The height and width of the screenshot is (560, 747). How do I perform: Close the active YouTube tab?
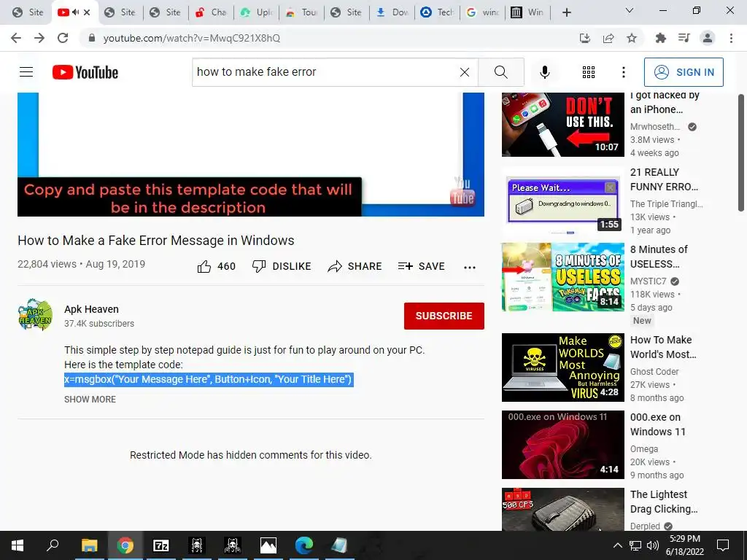tap(87, 12)
